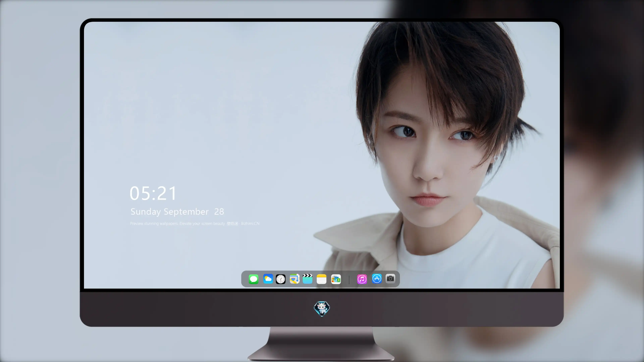The height and width of the screenshot is (362, 644).
Task: Launch the pink iTunes Store music icon
Action: [x=362, y=279]
